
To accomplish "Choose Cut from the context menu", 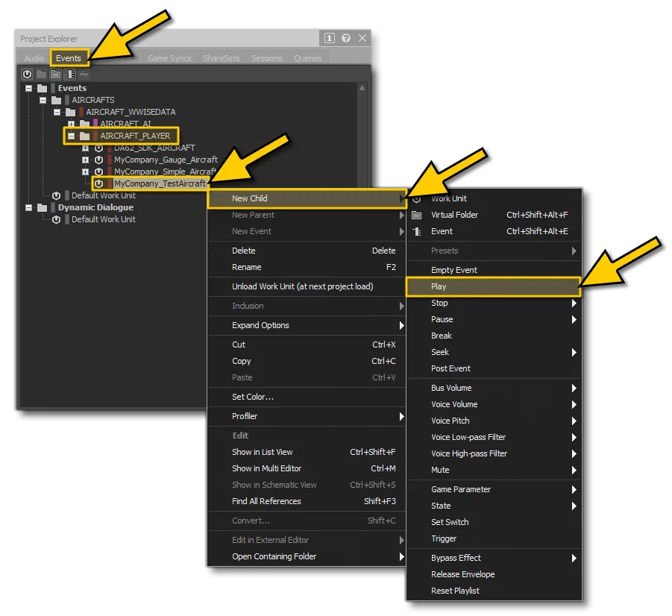I will click(307, 345).
